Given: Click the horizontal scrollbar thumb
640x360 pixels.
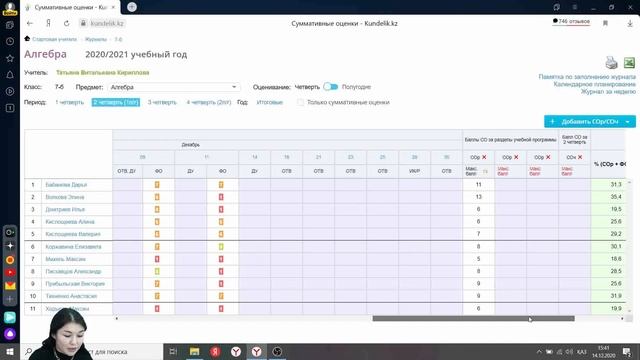Looking at the screenshot, I should [x=473, y=318].
